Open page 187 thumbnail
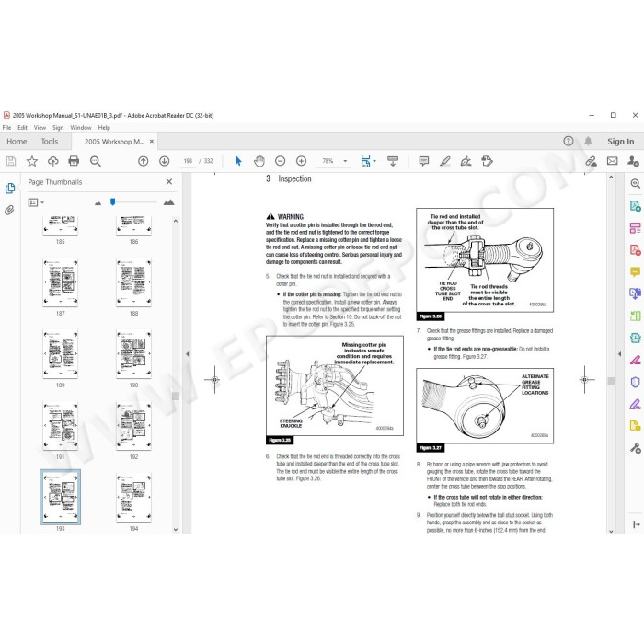 point(61,282)
